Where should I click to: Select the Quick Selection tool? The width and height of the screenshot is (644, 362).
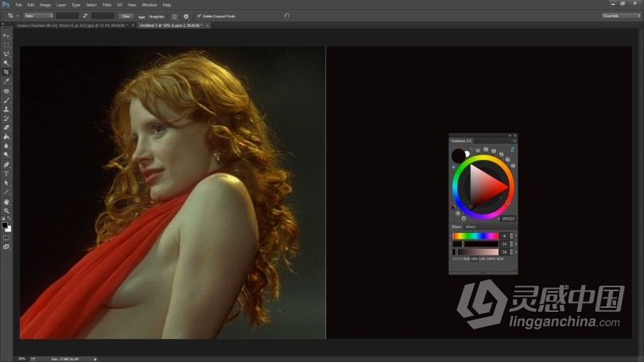click(6, 64)
